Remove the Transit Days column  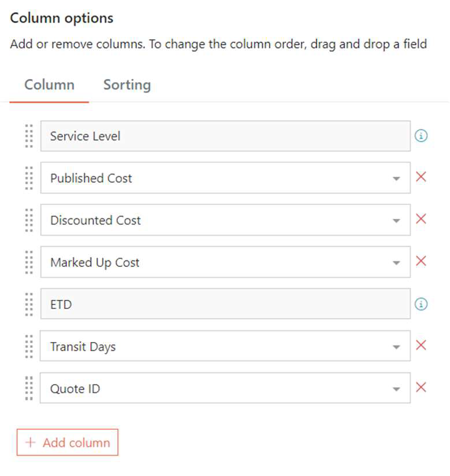[421, 345]
